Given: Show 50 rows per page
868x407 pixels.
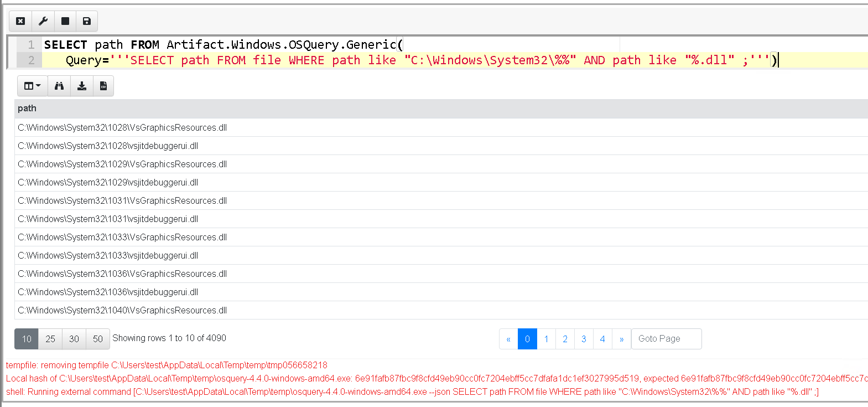Looking at the screenshot, I should [98, 339].
